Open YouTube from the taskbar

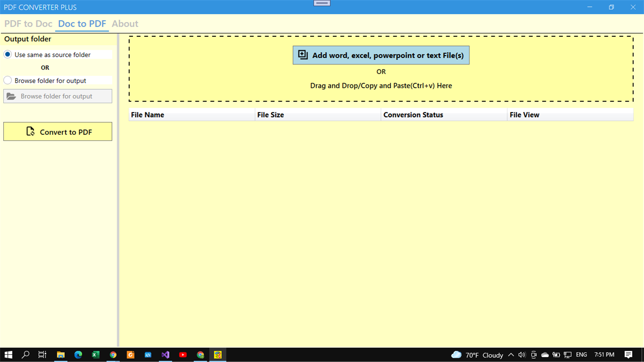(183, 355)
